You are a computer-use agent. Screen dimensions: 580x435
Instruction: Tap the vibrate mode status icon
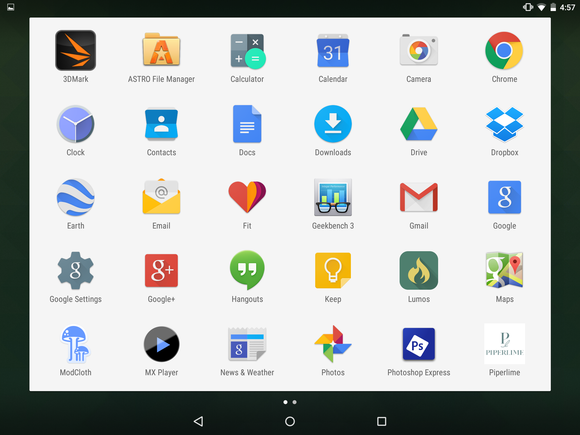coord(528,7)
